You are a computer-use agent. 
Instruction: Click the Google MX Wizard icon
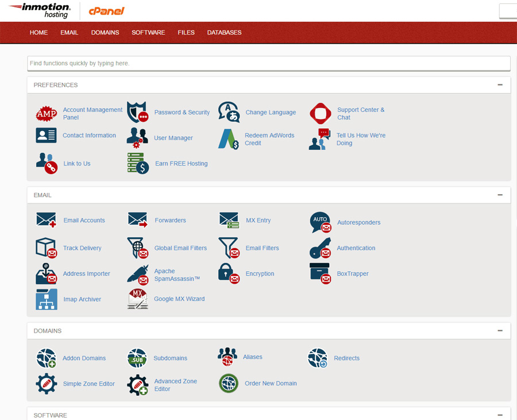(137, 299)
